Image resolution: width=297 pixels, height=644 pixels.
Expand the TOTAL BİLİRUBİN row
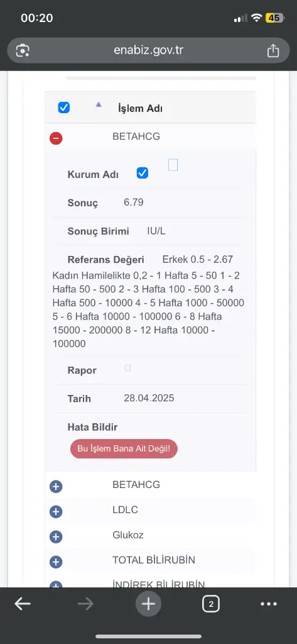(56, 562)
